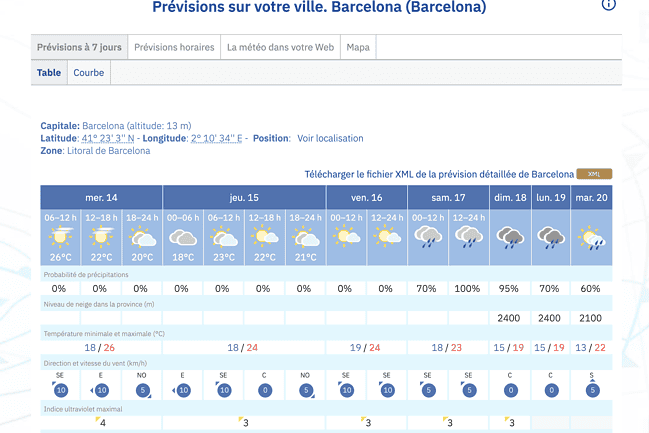Switch to the Prévisions horaires tab
Viewport: 649px width, 433px height.
(174, 47)
